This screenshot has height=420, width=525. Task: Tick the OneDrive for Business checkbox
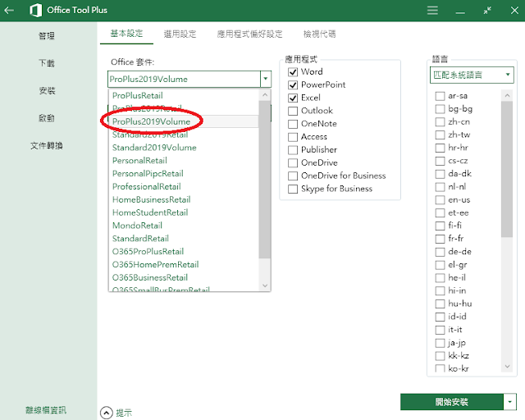coord(293,176)
